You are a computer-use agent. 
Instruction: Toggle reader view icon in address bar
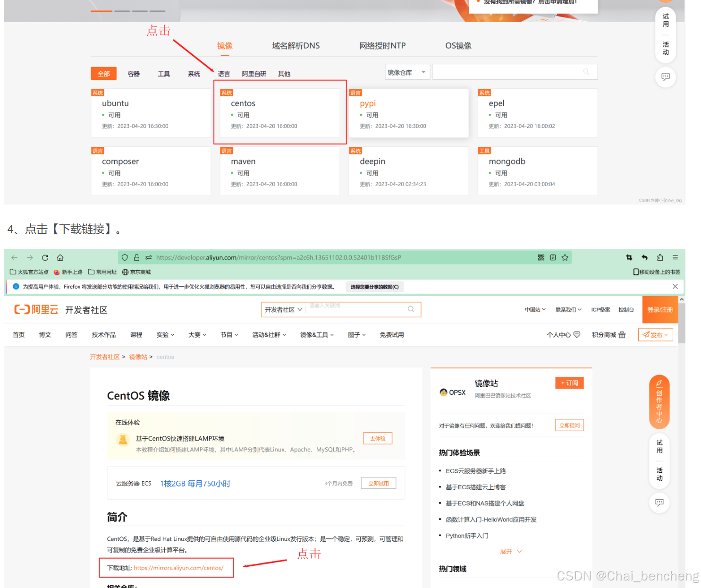553,257
